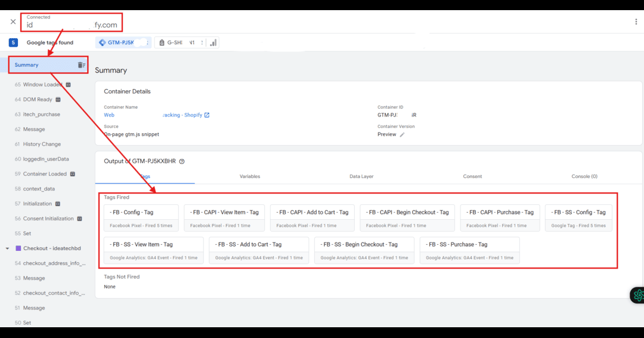Viewport: 644px width, 338px height.
Task: Open event 55 Set
Action: point(23,233)
